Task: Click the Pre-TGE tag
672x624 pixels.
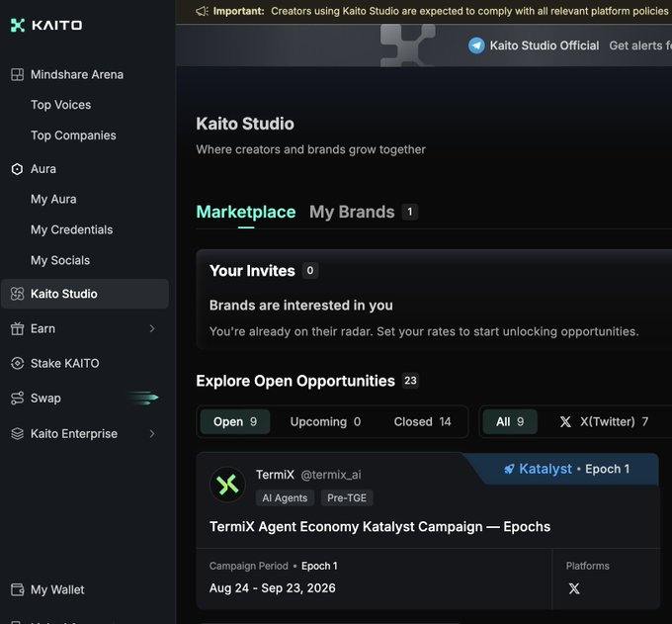Action: click(347, 497)
